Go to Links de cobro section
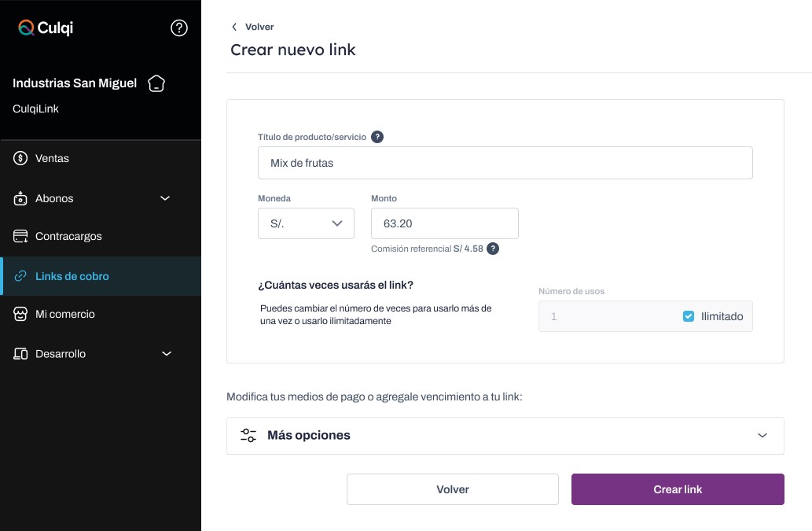812x531 pixels. [72, 276]
